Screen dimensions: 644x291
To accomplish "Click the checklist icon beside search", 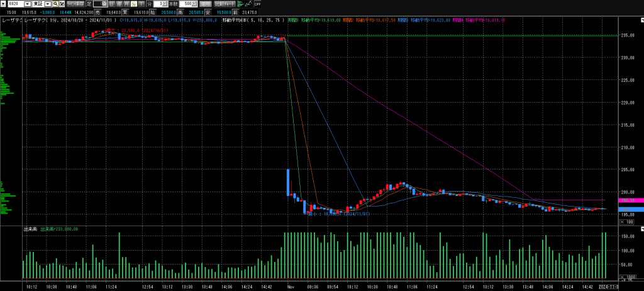I will (x=62, y=4).
